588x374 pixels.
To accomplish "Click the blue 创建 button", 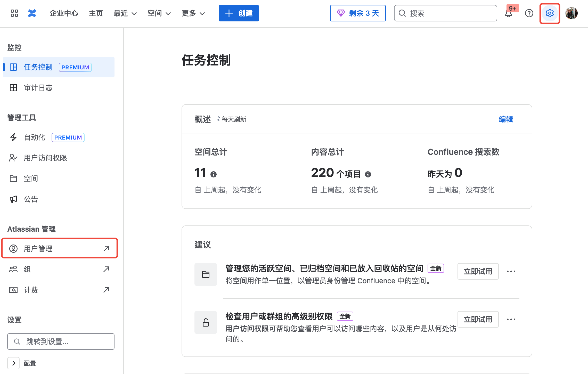I will pyautogui.click(x=239, y=13).
